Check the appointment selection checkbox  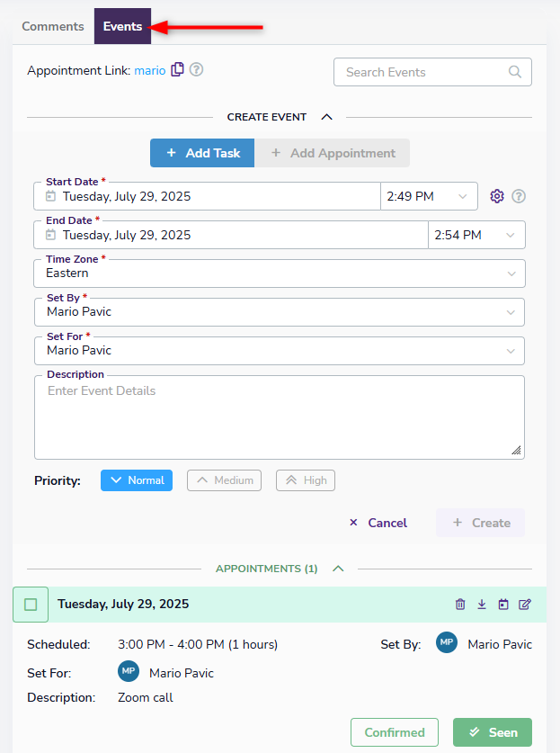(31, 605)
